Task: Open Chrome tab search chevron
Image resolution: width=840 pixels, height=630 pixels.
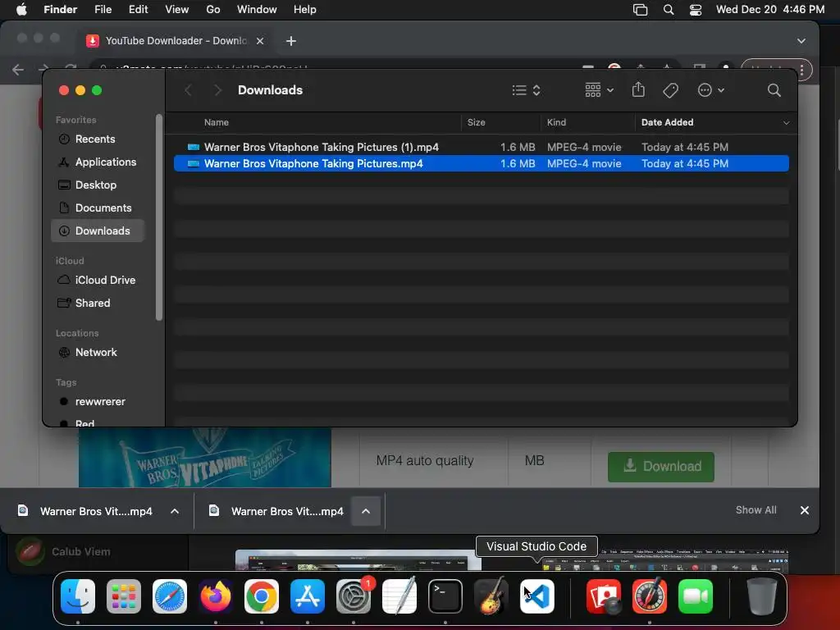Action: (801, 41)
